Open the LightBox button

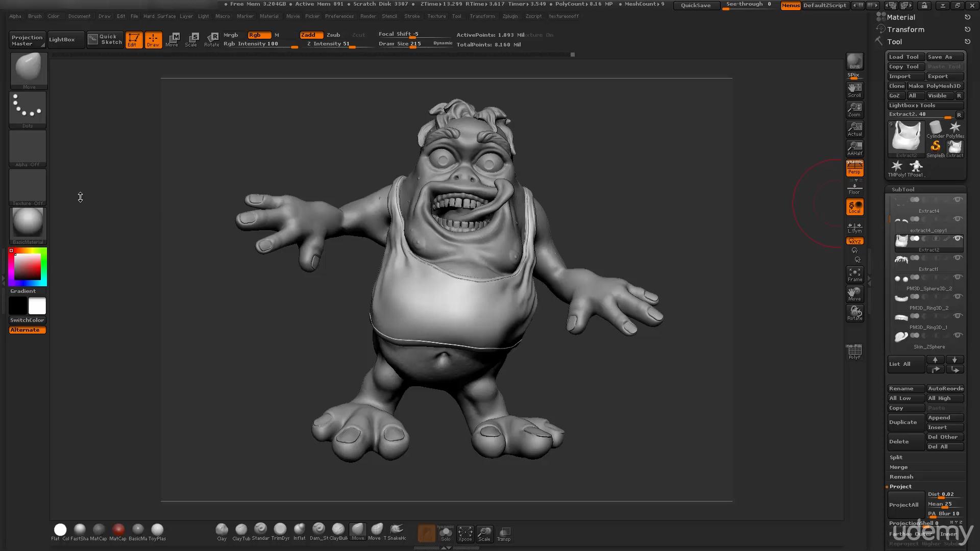(65, 40)
